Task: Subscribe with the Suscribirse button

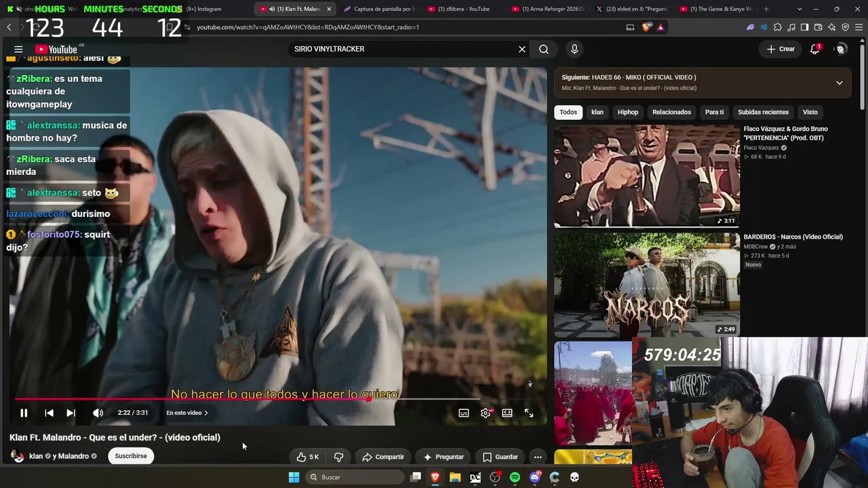Action: click(131, 456)
